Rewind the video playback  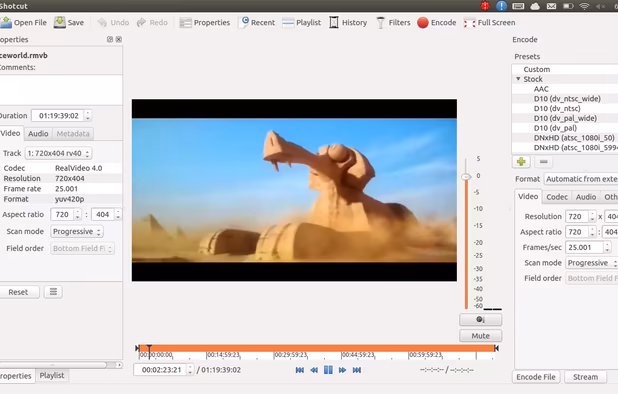(x=314, y=370)
